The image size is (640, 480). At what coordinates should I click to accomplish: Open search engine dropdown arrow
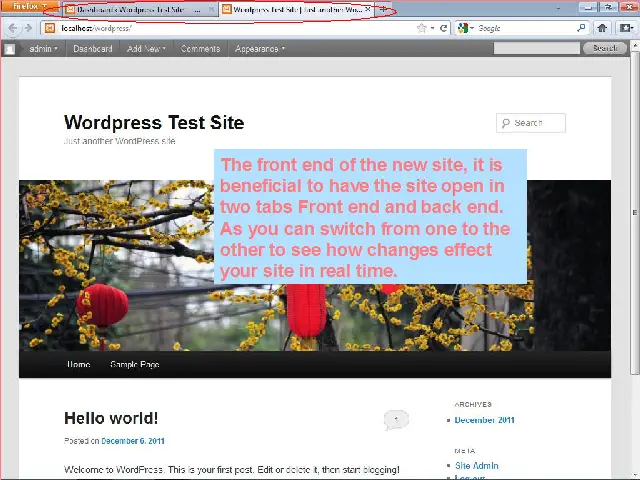[472, 28]
